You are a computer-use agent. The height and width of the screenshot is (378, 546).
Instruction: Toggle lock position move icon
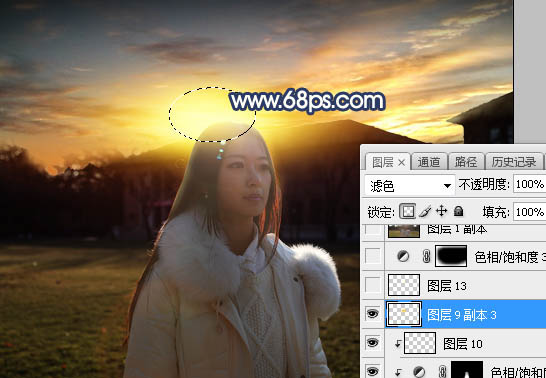click(441, 212)
